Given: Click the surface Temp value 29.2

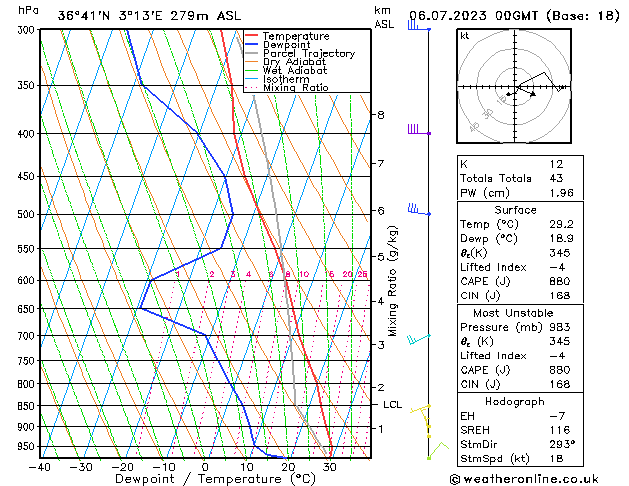Looking at the screenshot, I should (x=561, y=224).
